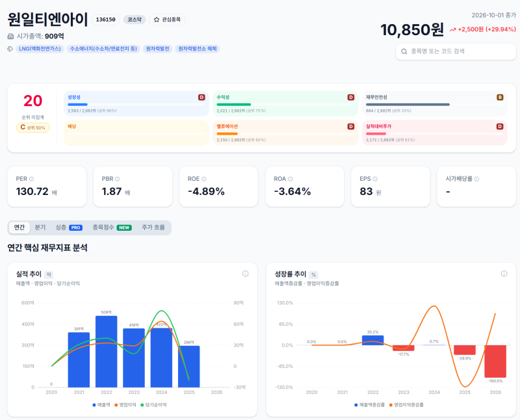
Task: Click the star icon in 관심종목 button
Action: tap(157, 20)
